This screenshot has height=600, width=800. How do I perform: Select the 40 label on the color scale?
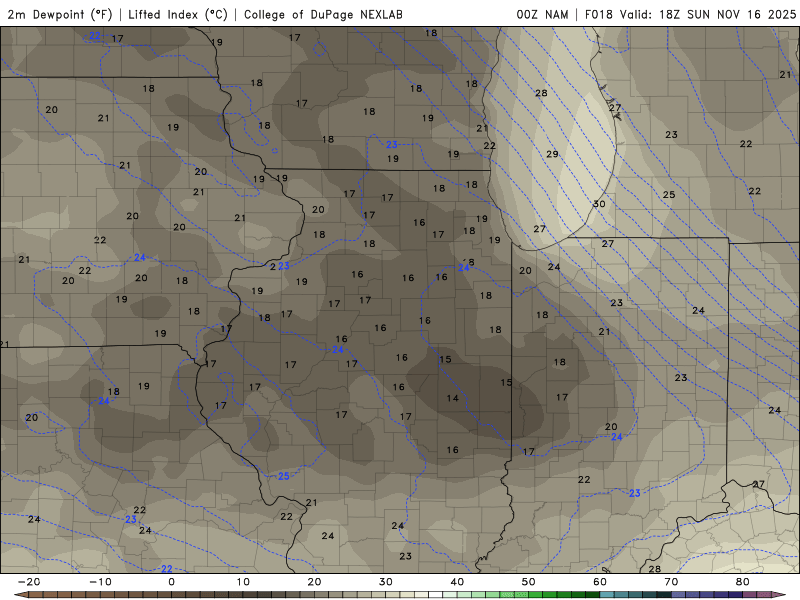457,582
